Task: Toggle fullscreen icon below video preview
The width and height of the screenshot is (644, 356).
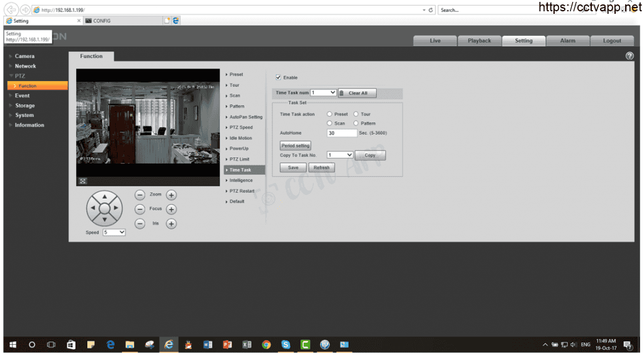Action: point(82,181)
